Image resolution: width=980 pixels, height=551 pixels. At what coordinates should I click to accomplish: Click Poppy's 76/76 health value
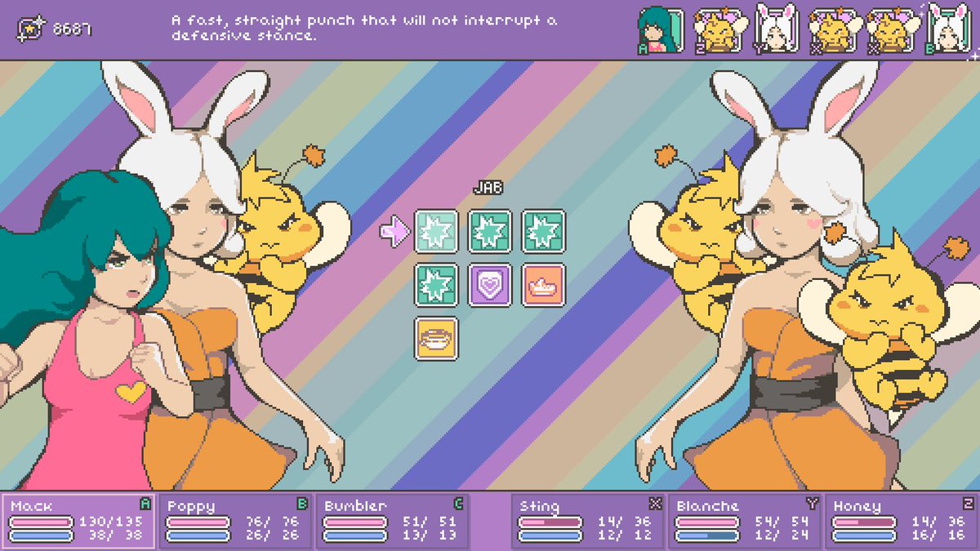pos(274,522)
